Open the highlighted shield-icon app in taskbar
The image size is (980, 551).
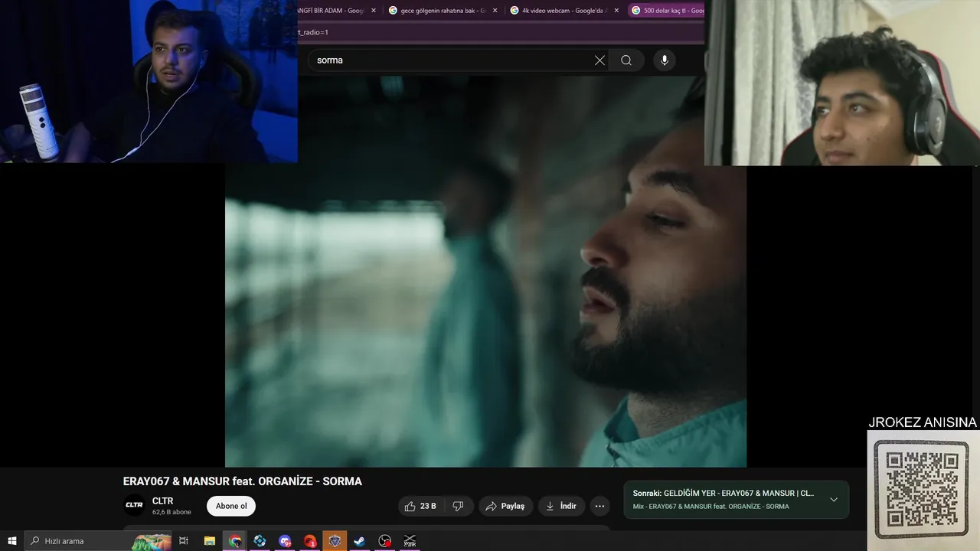pos(335,541)
